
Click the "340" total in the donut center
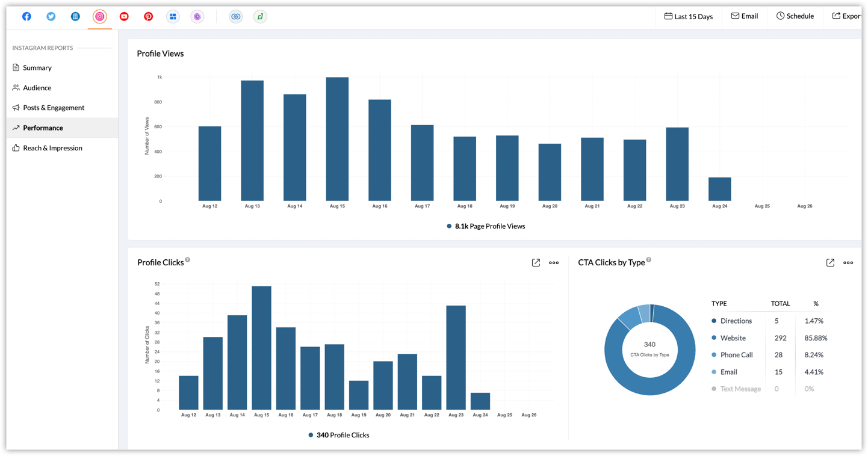649,345
